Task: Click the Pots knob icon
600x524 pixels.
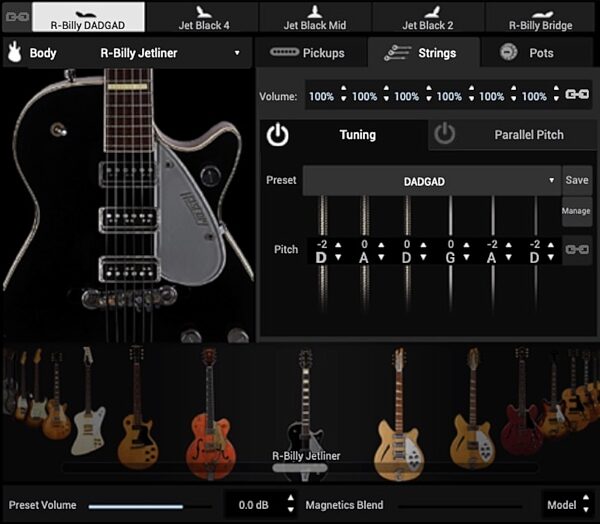Action: tap(509, 52)
